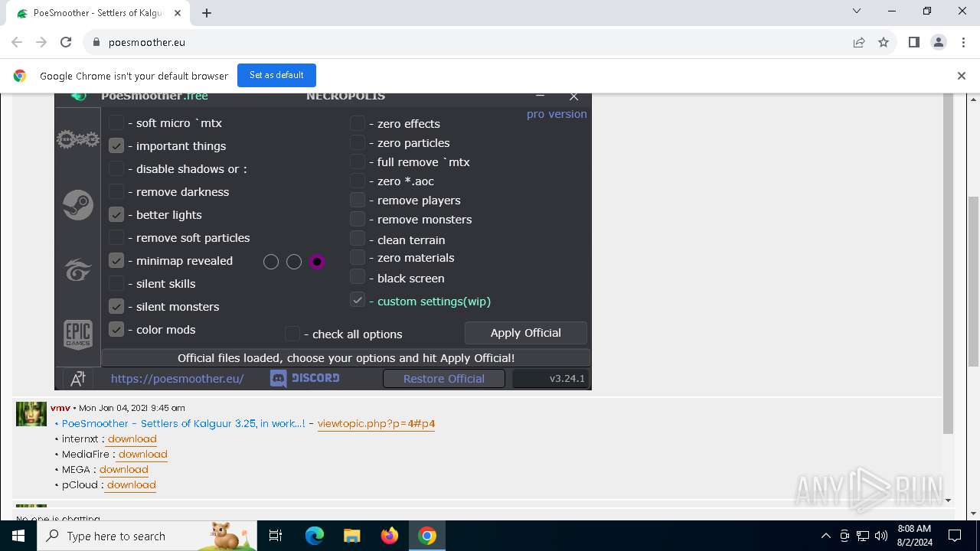The image size is (980, 551).
Task: Click the Windows taskbar search box
Action: (x=147, y=536)
